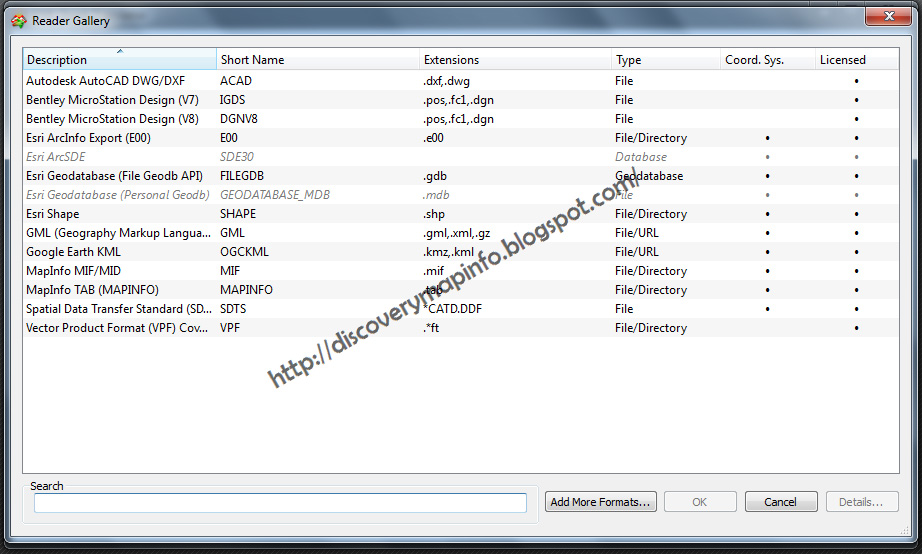
Task: Select Esri Geodatabase (File Geodb API) row
Action: [x=460, y=176]
